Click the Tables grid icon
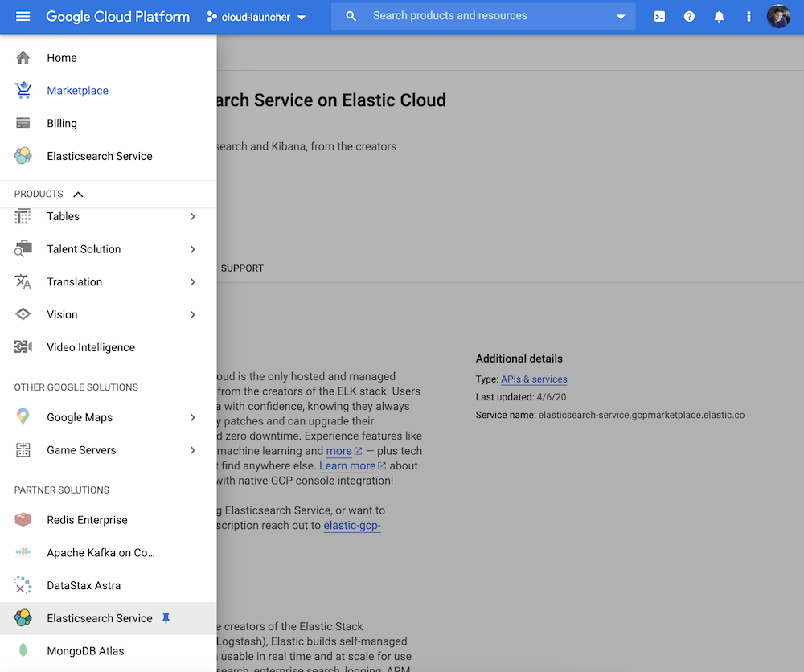Image resolution: width=804 pixels, height=672 pixels. [23, 216]
